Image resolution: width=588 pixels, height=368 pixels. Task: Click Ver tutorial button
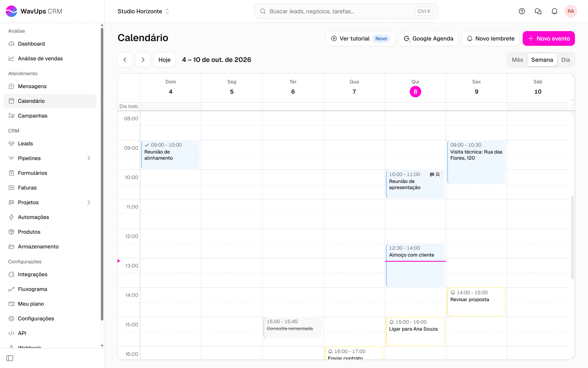click(360, 38)
